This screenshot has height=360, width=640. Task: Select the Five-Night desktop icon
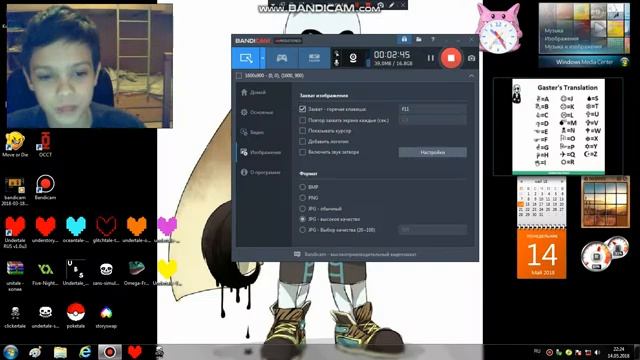(45, 273)
